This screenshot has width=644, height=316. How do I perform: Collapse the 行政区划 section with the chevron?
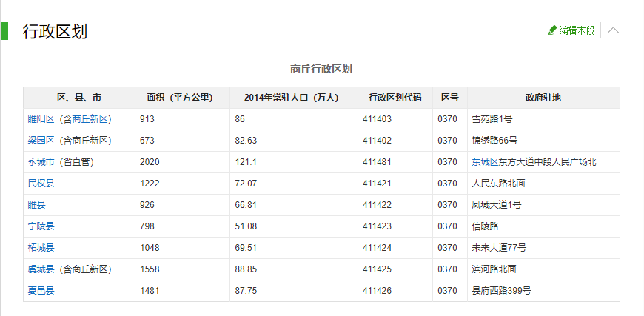click(x=613, y=30)
